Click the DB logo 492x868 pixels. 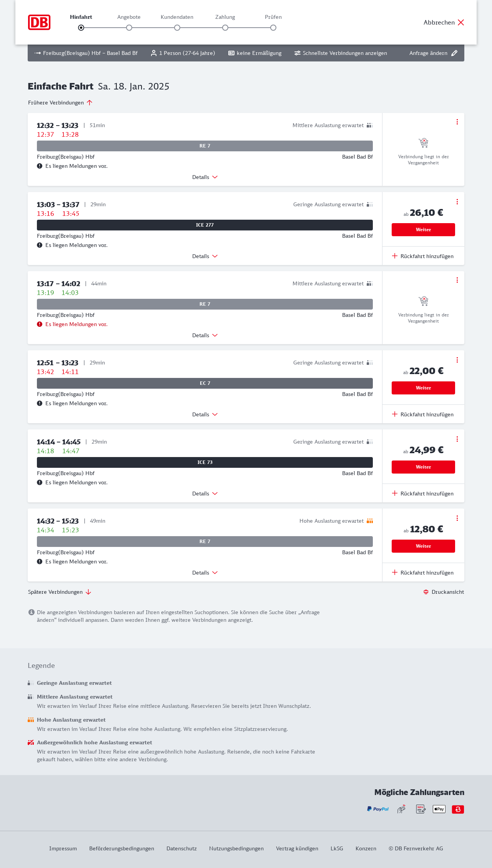[39, 22]
